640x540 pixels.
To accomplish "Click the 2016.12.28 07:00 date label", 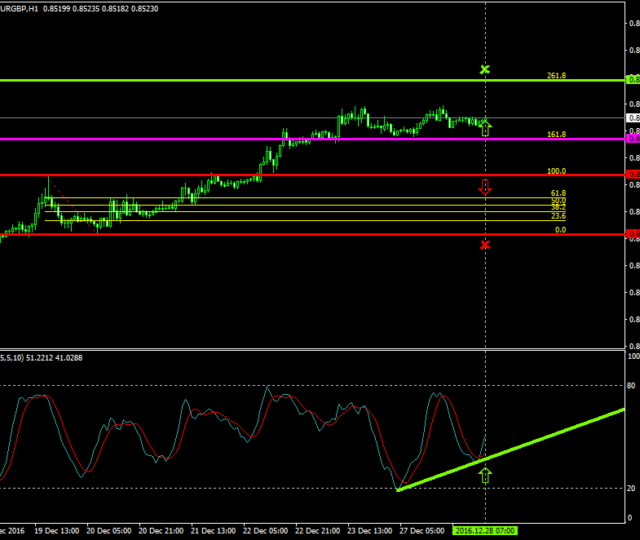I will [484, 531].
